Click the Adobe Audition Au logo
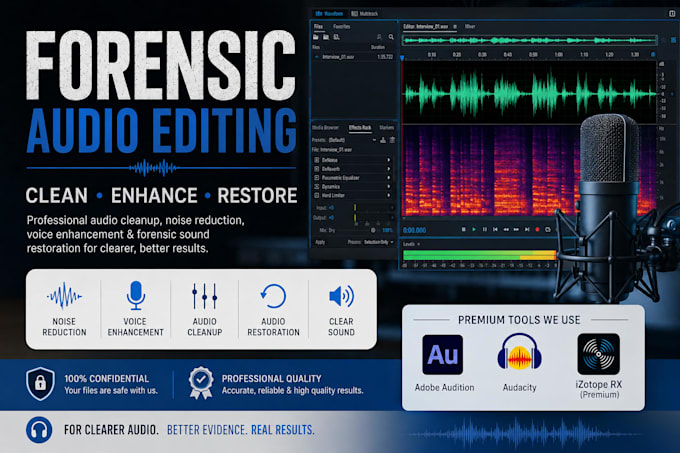The image size is (680, 453). 442,355
